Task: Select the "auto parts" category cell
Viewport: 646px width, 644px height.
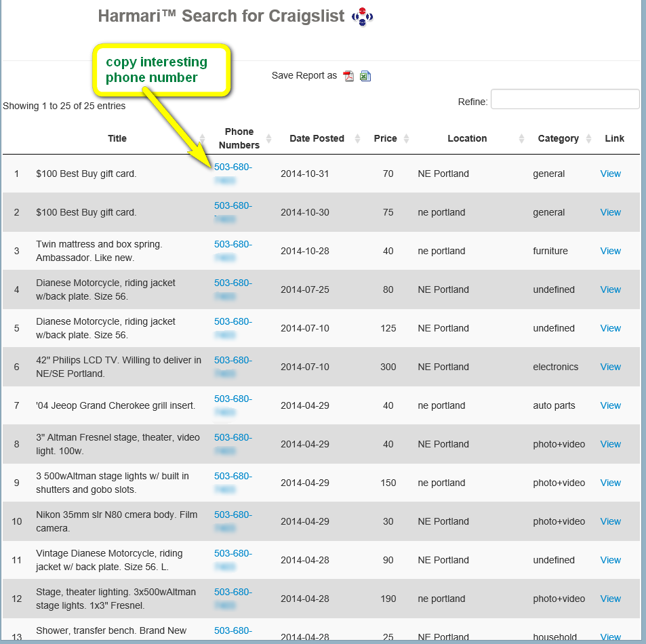Action: [x=554, y=406]
